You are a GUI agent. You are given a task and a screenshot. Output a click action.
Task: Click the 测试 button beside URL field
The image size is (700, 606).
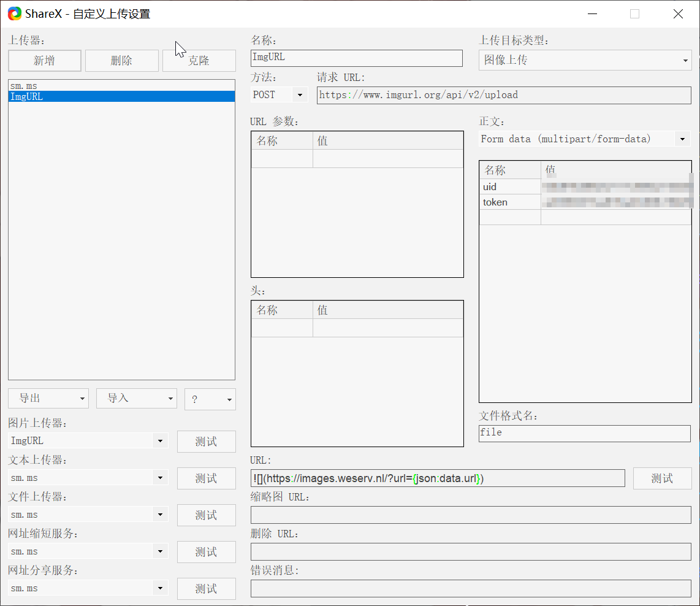click(663, 478)
